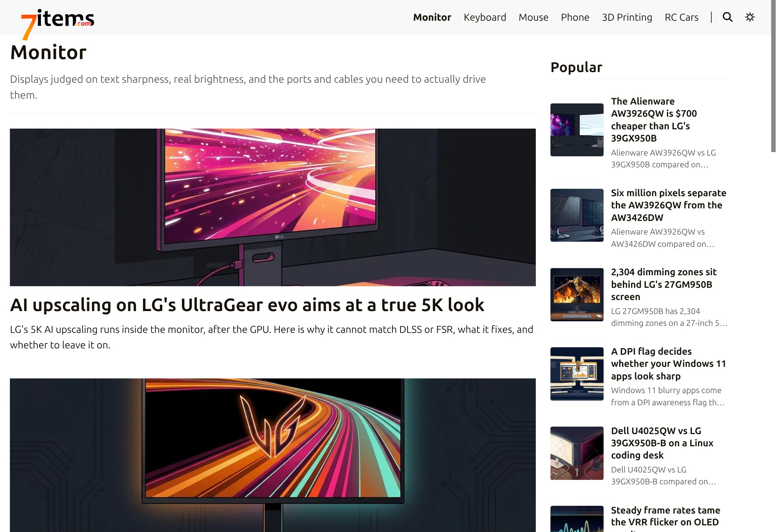
Task: Navigate to the RC Cars section
Action: [681, 17]
